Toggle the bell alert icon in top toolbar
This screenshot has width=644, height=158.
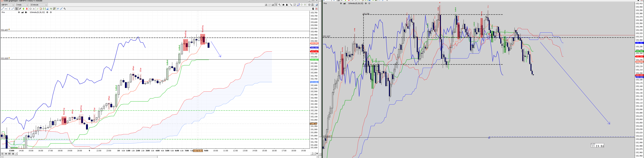click(287, 5)
